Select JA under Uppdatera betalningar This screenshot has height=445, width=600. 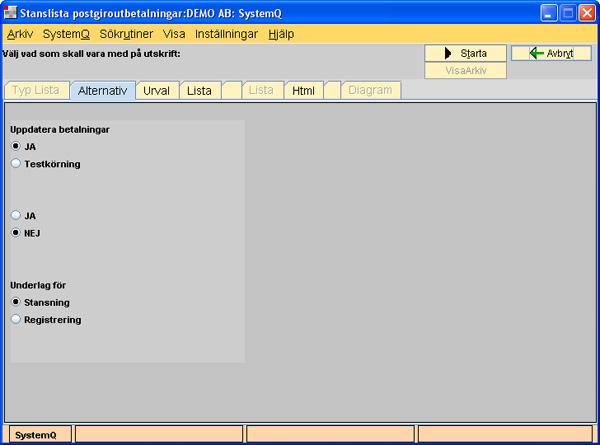click(x=16, y=146)
